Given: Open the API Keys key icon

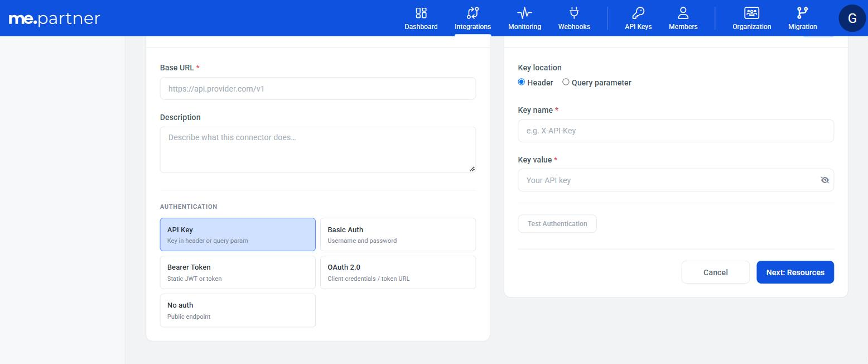Looking at the screenshot, I should tap(638, 13).
